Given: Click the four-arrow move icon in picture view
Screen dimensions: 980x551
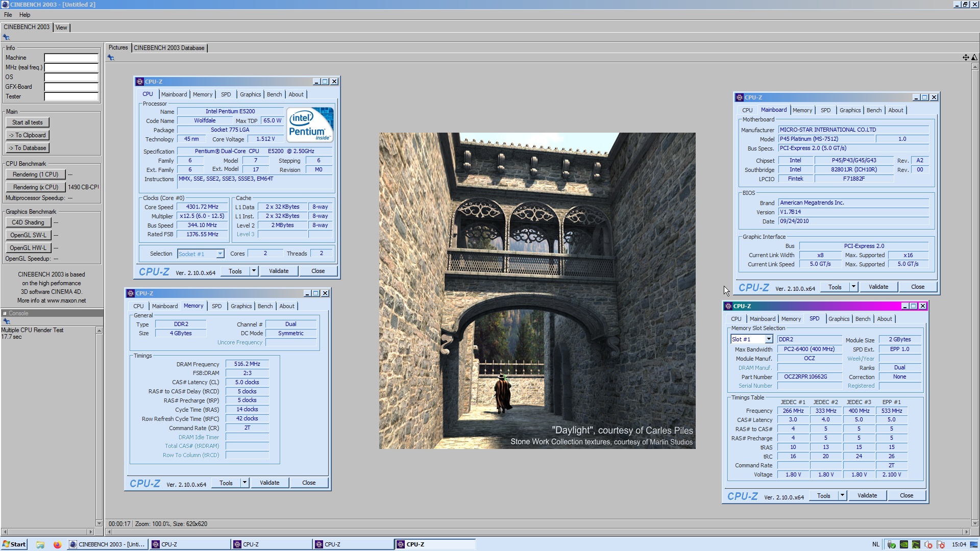Looking at the screenshot, I should (x=966, y=58).
